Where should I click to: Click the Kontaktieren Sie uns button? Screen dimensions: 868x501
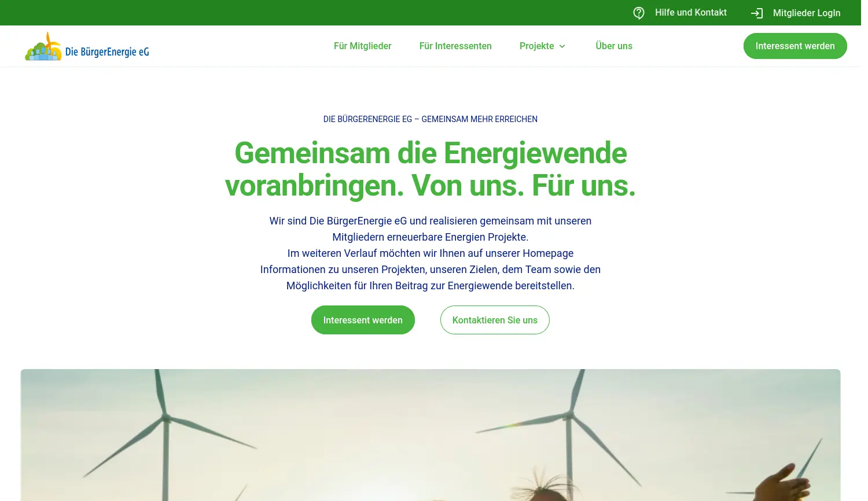pos(495,320)
